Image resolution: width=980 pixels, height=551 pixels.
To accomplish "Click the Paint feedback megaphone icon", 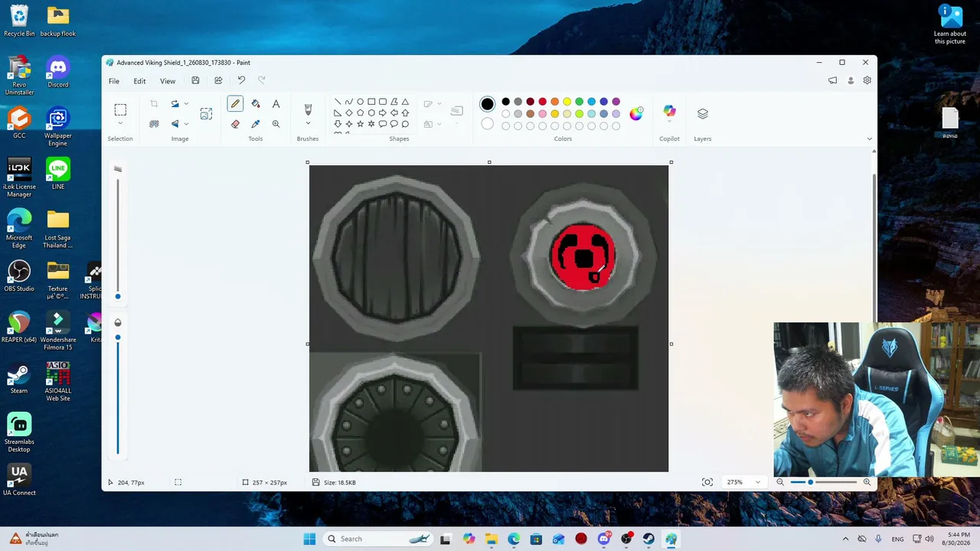I will click(x=832, y=80).
